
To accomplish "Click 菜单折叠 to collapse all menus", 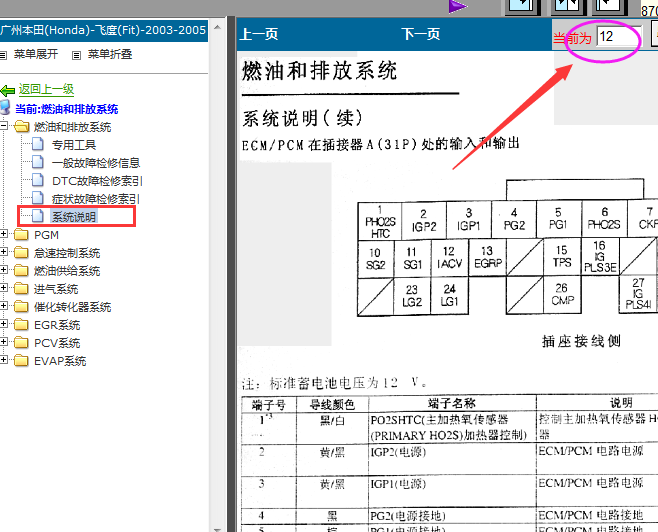I will (x=110, y=54).
